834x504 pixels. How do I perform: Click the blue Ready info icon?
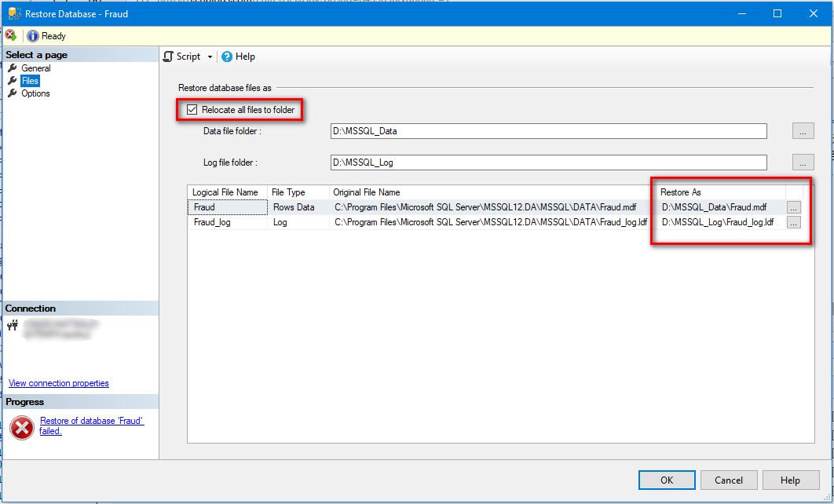pyautogui.click(x=32, y=36)
